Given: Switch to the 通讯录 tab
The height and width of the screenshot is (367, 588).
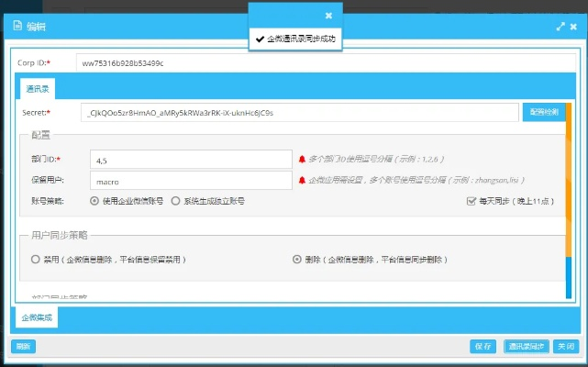Looking at the screenshot, I should (38, 89).
